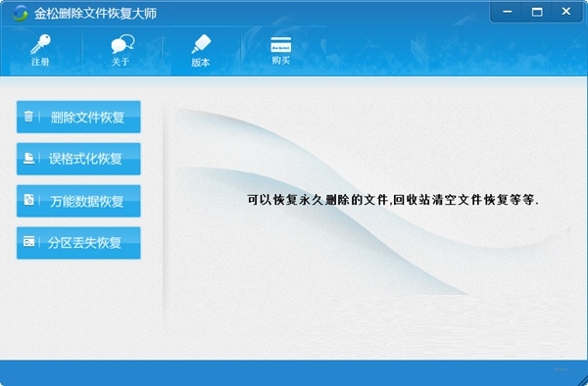Click the description text 可以恢复永久删除的文件

(318, 200)
